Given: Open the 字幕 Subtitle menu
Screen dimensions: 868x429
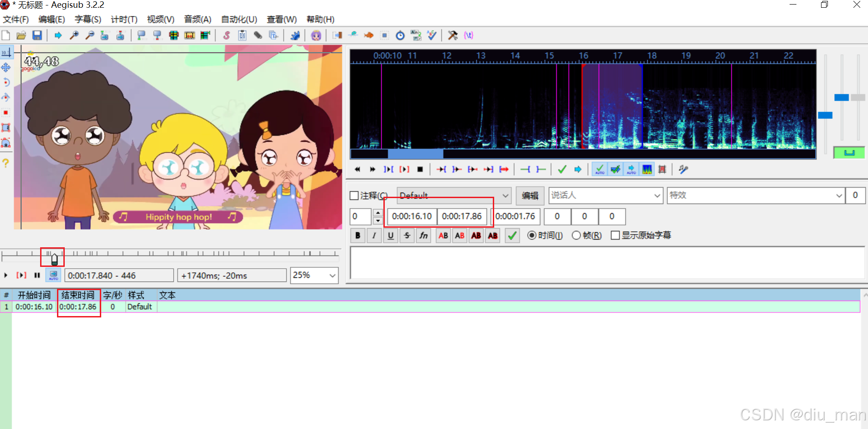Looking at the screenshot, I should coord(88,20).
